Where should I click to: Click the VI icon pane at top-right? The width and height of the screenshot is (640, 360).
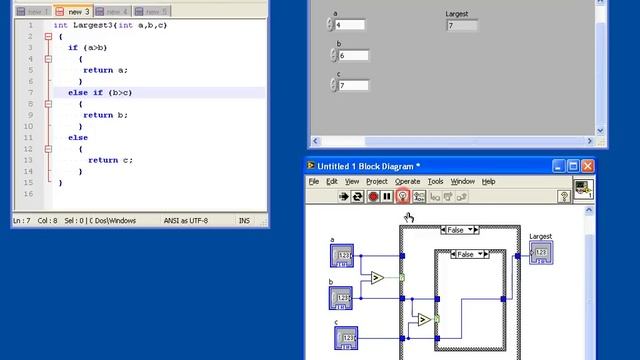[583, 189]
